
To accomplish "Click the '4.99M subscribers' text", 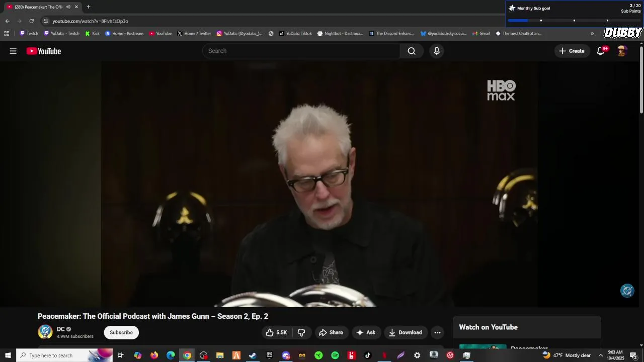I will pyautogui.click(x=75, y=336).
